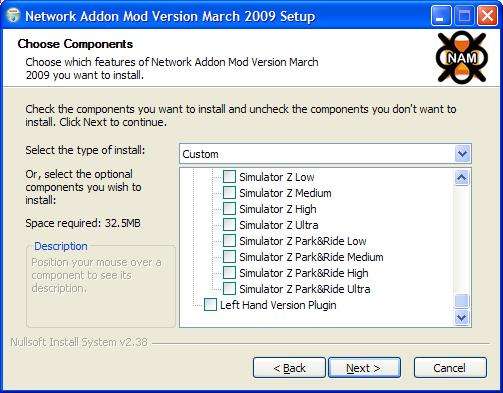Enable Simulator Z High checkbox
Screen dimensions: 503x393
point(229,209)
